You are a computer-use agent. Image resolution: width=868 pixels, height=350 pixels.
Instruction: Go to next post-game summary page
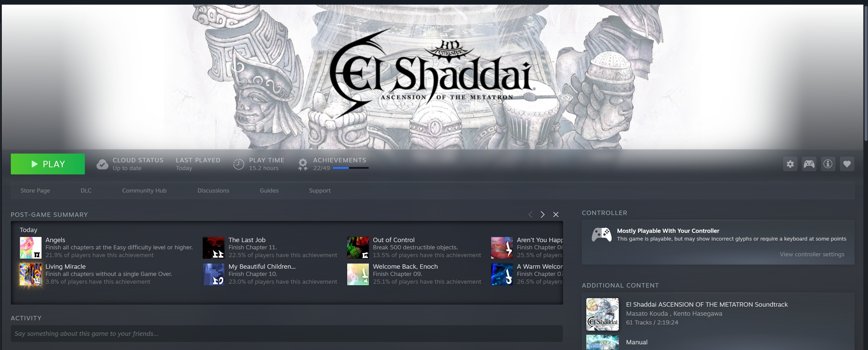tap(542, 214)
